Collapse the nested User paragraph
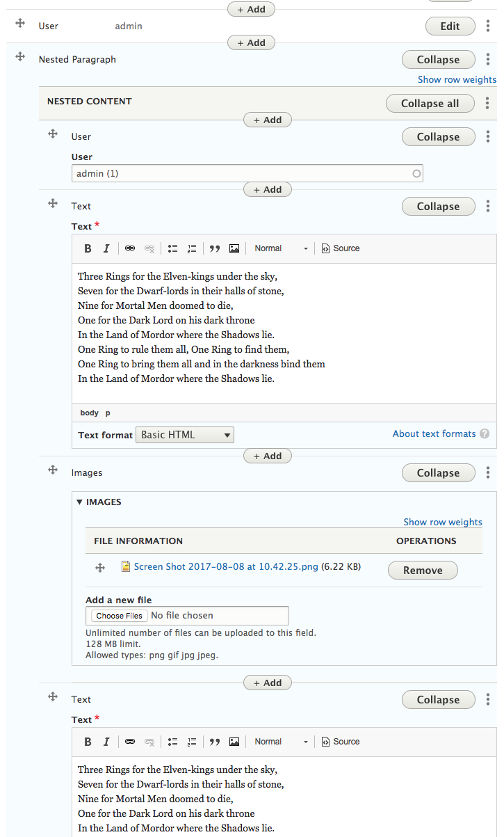504x837 pixels. coord(439,137)
